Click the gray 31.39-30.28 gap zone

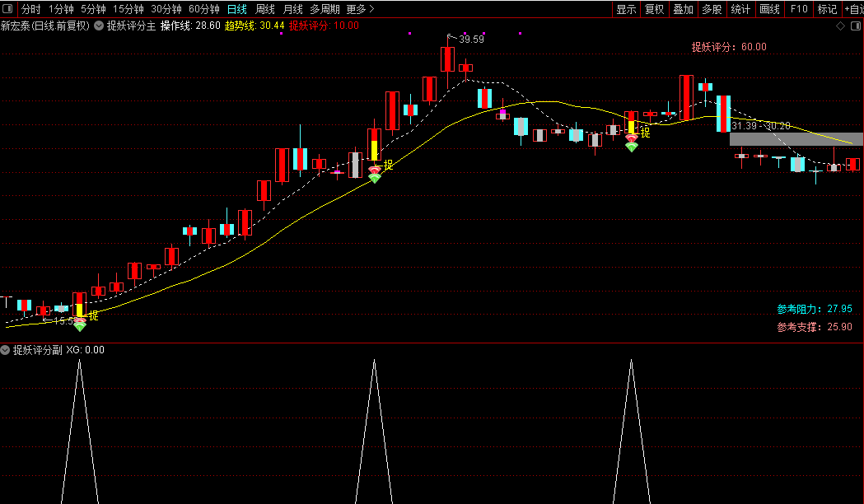pyautogui.click(x=796, y=139)
